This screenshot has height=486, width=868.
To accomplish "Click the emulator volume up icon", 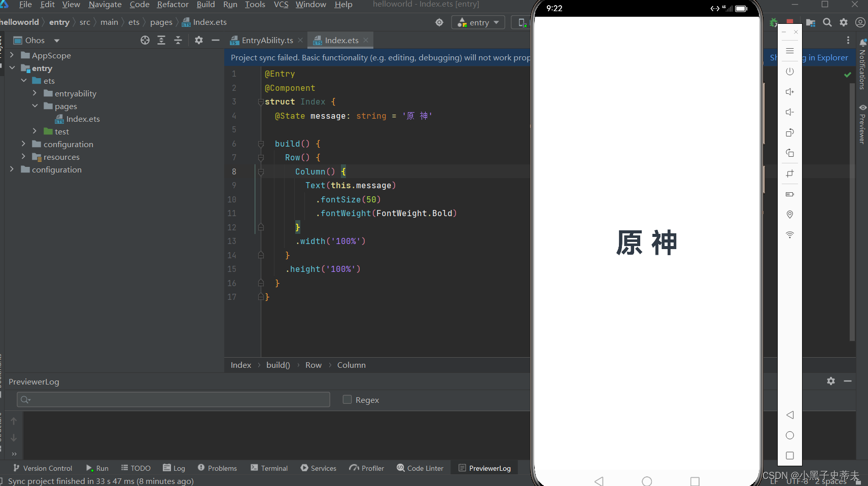I will [790, 92].
